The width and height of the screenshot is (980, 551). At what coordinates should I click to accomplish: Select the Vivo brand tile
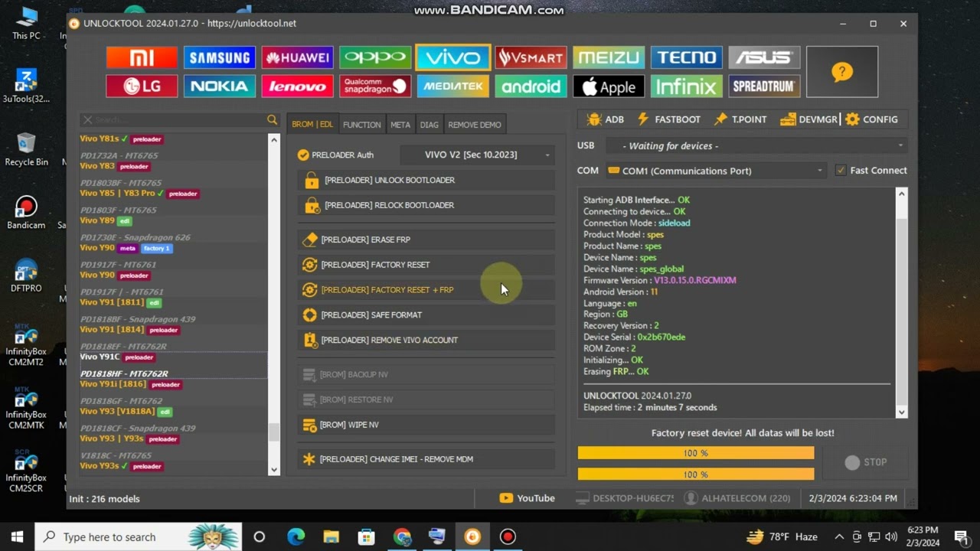tap(453, 57)
